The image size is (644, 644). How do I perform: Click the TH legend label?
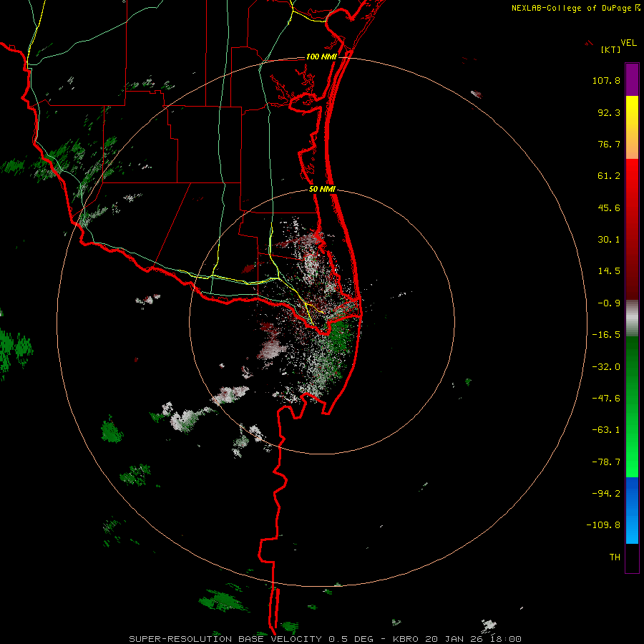coord(615,557)
